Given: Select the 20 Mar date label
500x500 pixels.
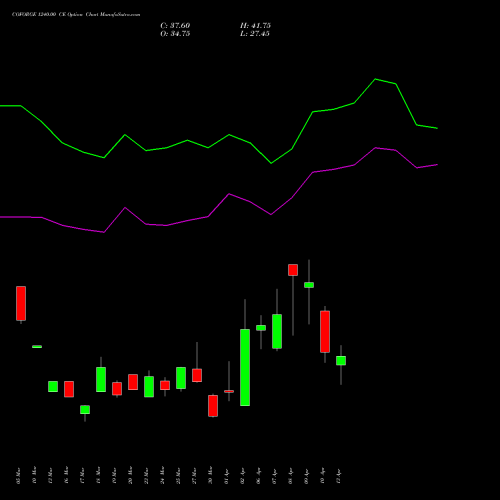Looking at the screenshot, I should pos(130,475).
